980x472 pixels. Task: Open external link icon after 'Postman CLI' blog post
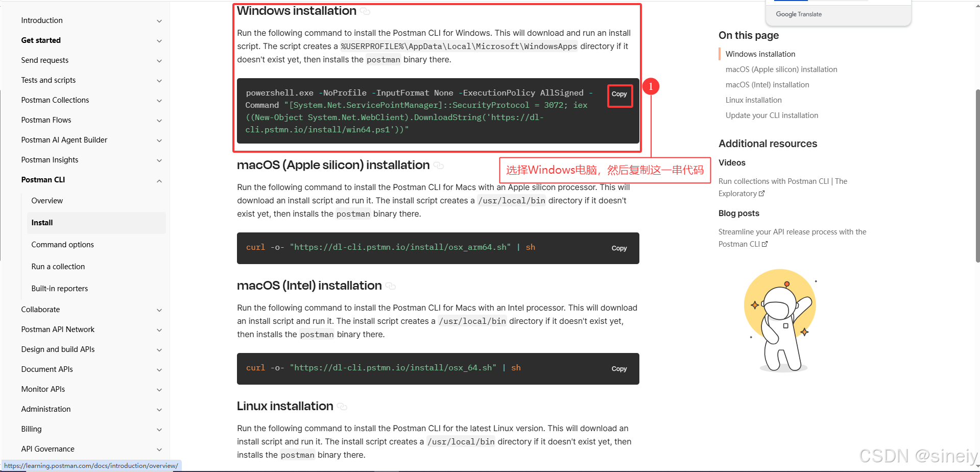(x=765, y=244)
